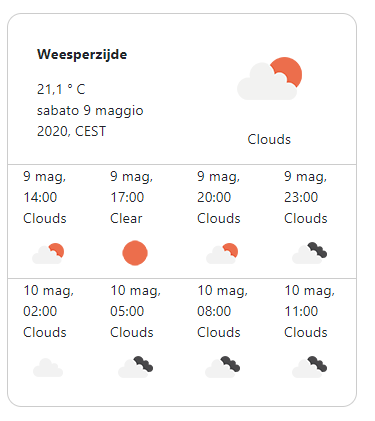Image resolution: width=375 pixels, height=421 pixels.
Task: Click the 02:00 single cloud icon
Action: click(48, 368)
